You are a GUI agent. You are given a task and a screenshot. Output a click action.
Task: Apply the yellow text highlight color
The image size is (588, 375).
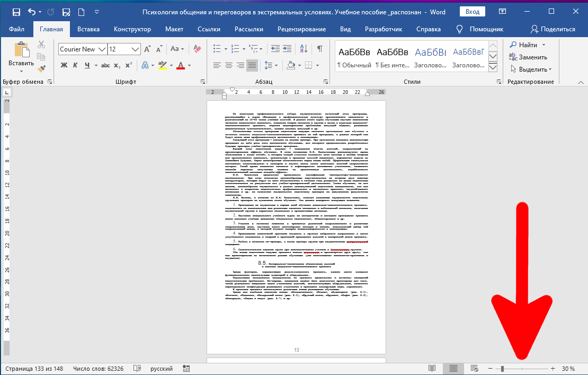pyautogui.click(x=163, y=65)
